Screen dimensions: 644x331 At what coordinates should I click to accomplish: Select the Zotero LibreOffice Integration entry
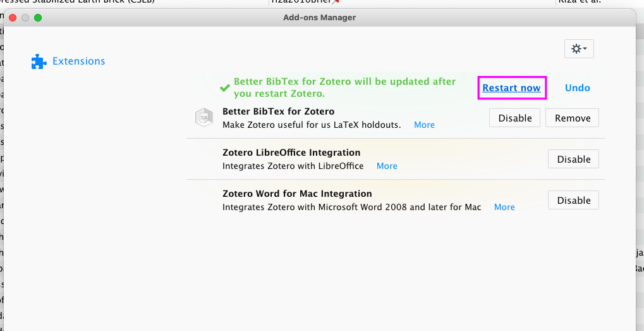pyautogui.click(x=291, y=153)
